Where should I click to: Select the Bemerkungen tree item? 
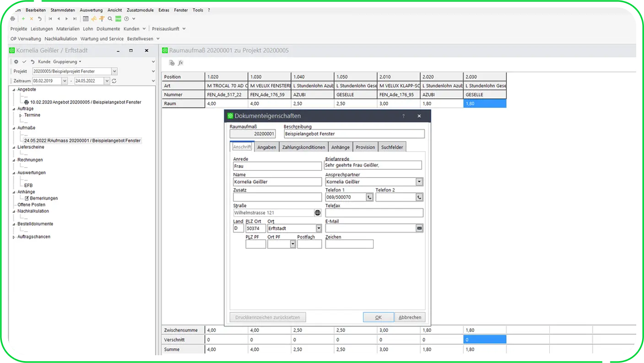pyautogui.click(x=44, y=199)
